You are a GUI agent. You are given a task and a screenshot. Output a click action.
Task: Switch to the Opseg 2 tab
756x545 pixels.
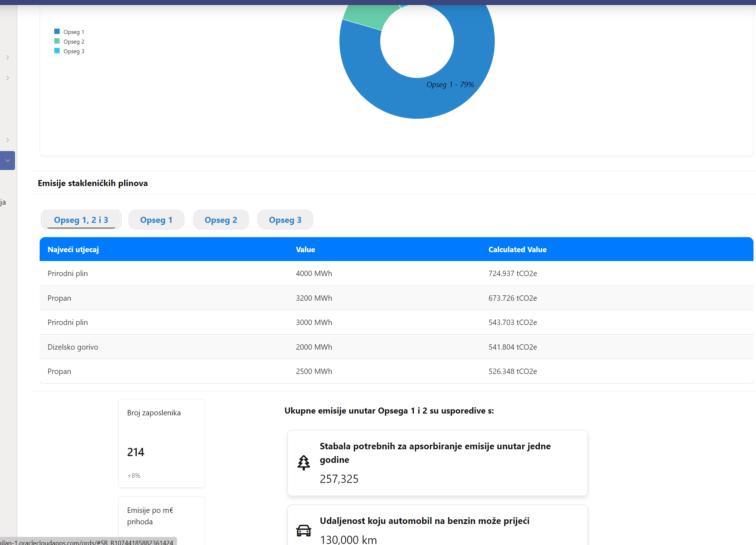[x=221, y=220]
